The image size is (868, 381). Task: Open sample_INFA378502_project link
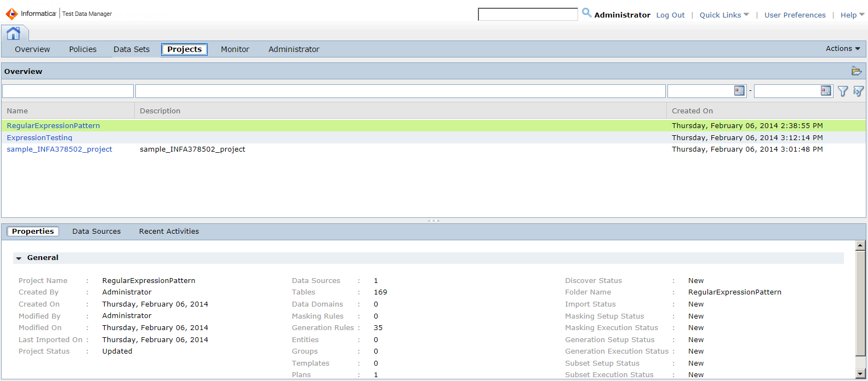(59, 149)
